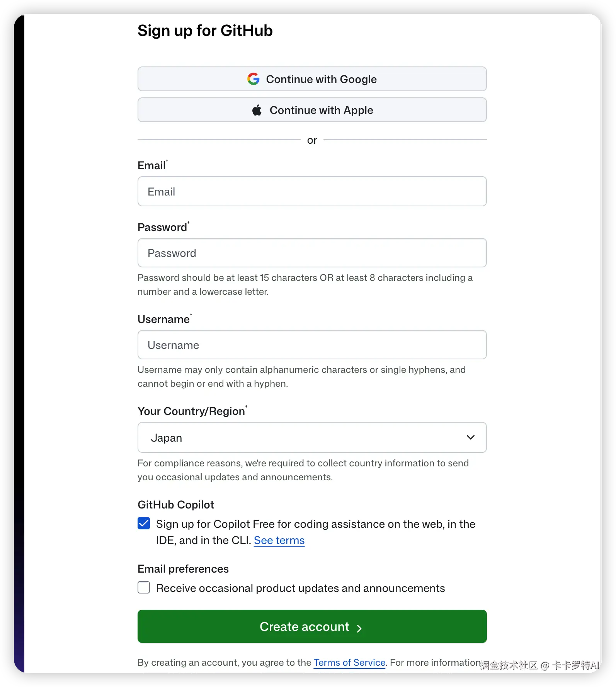616x687 pixels.
Task: Open the Japan country dropdown
Action: (312, 437)
